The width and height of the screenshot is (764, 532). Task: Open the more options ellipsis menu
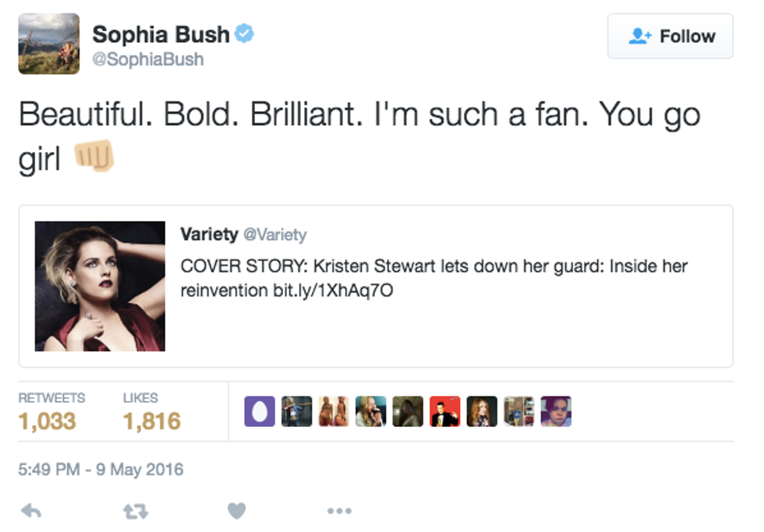(x=339, y=511)
